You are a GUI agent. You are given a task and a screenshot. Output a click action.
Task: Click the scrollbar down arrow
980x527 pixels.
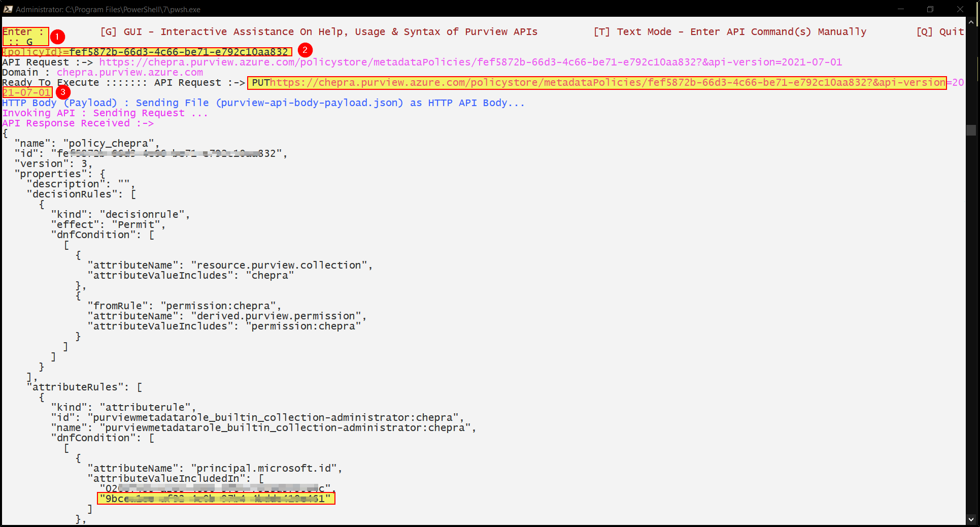pos(971,519)
